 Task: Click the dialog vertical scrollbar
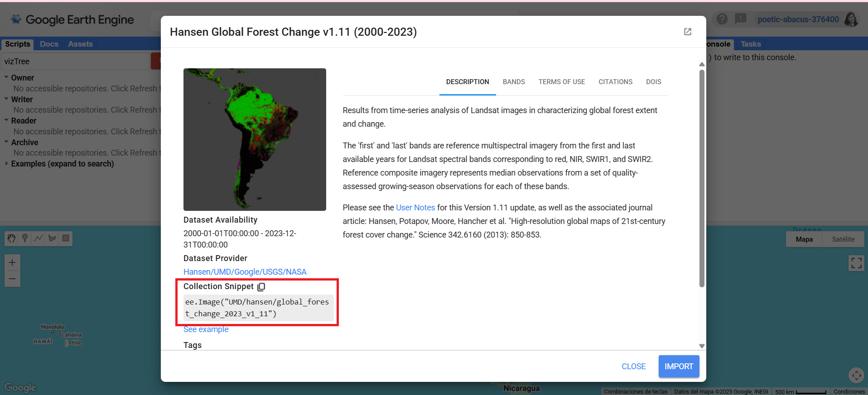pyautogui.click(x=702, y=178)
